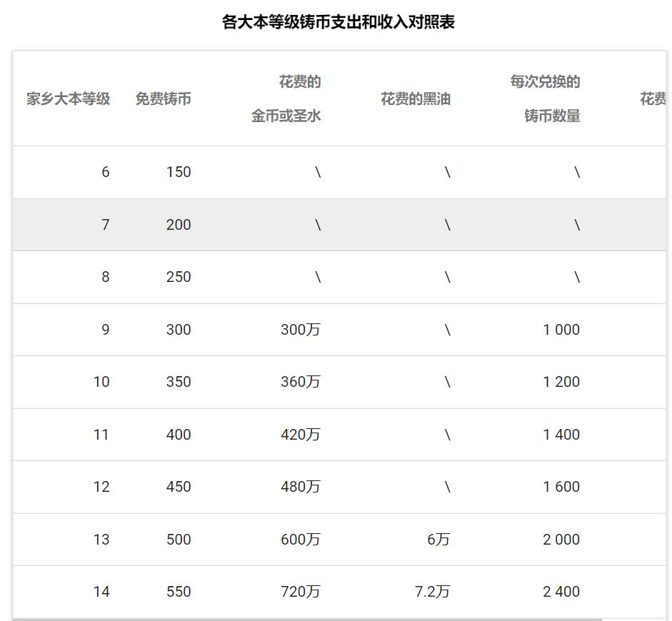
Task: Click the 600万 cell for level 13
Action: [300, 540]
